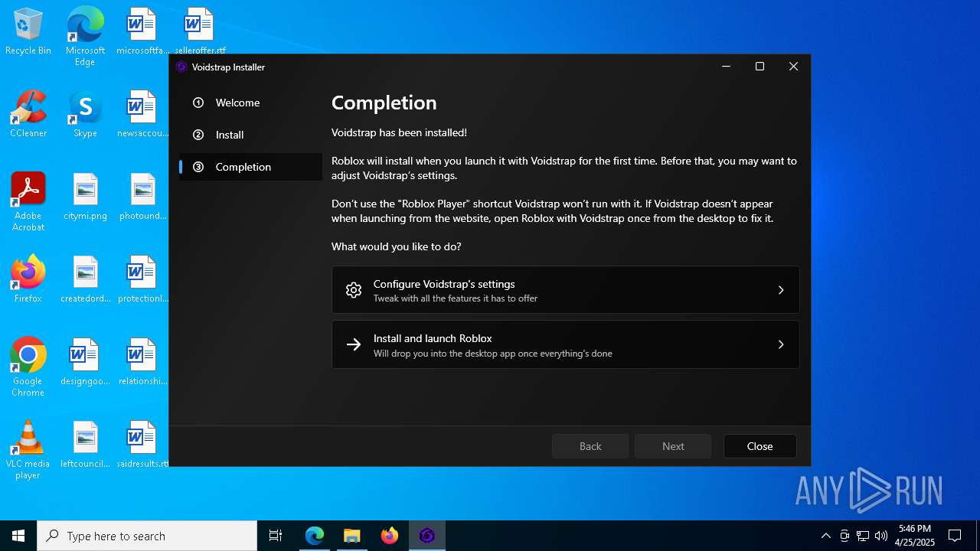The image size is (980, 551).
Task: Open Configure Voidstrap's settings option
Action: (x=566, y=290)
